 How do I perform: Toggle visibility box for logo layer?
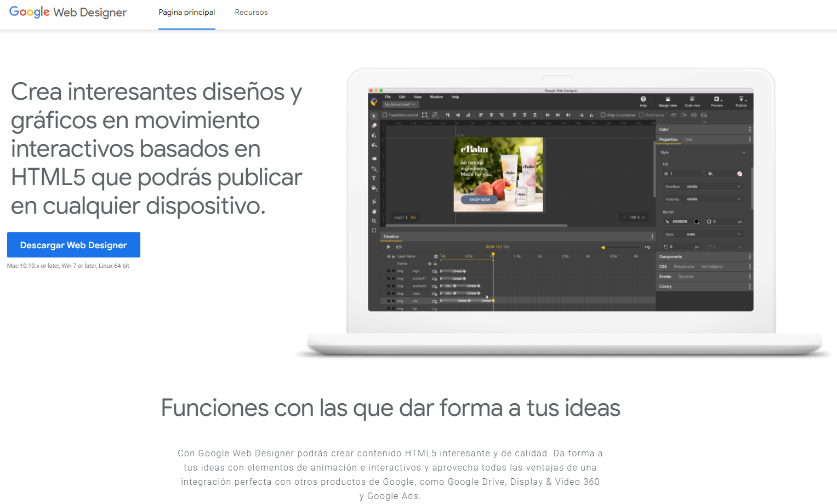point(389,271)
